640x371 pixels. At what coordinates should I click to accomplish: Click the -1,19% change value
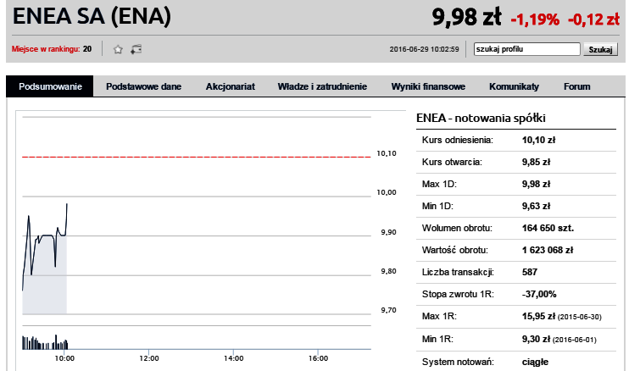pos(535,19)
